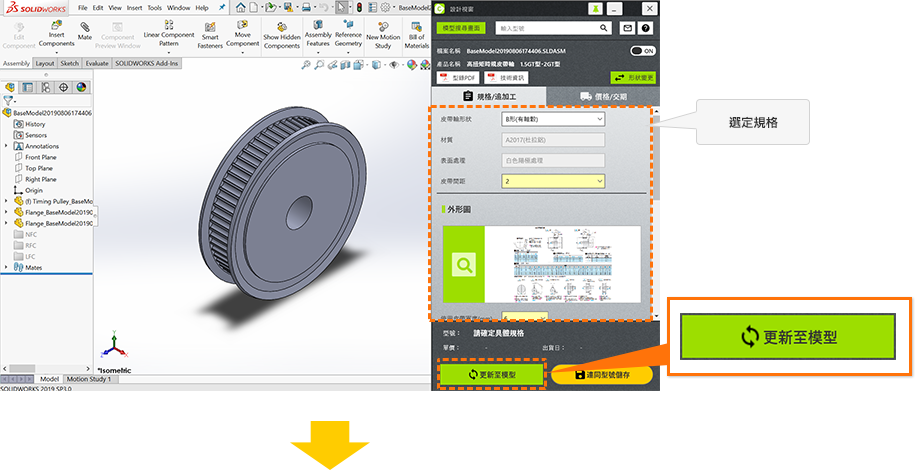Select the Smart Fasteners tool
The width and height of the screenshot is (915, 470).
click(210, 30)
